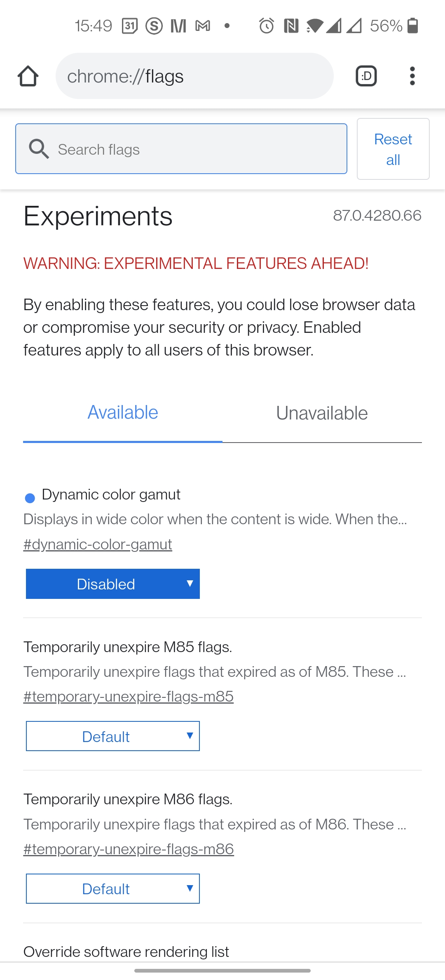Expand Default dropdown for M85 flags
445x980 pixels.
point(113,736)
